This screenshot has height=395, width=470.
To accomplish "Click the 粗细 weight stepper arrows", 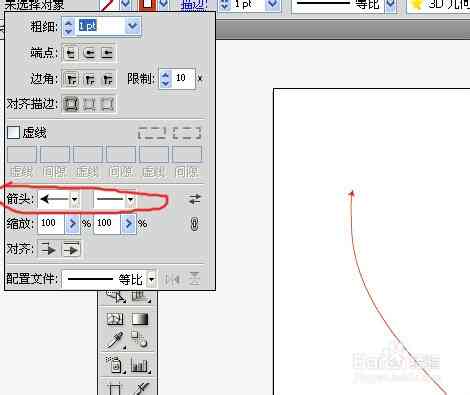I will click(x=68, y=26).
